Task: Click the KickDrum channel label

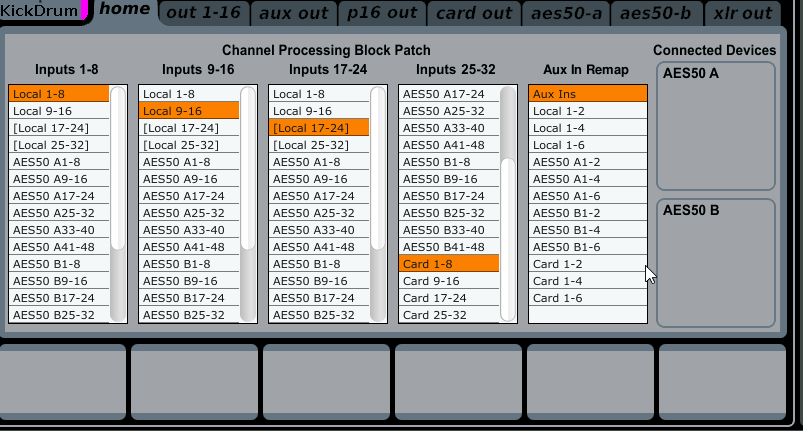Action: (x=40, y=10)
